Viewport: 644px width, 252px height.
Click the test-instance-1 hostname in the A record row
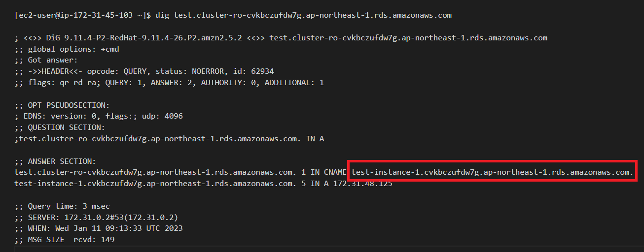tap(155, 184)
